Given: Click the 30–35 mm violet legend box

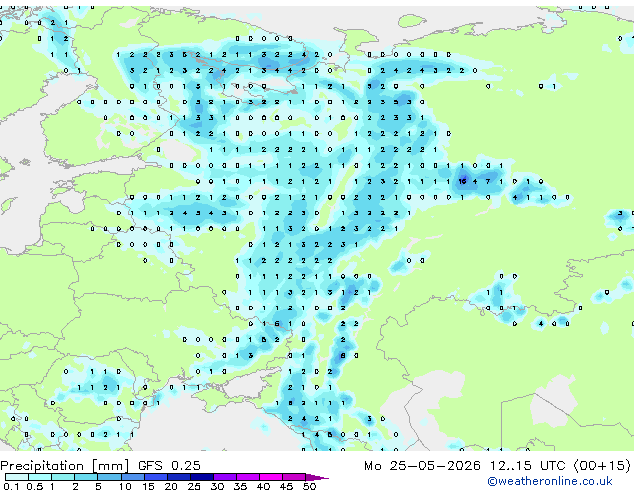Looking at the screenshot, I should click(x=224, y=477).
